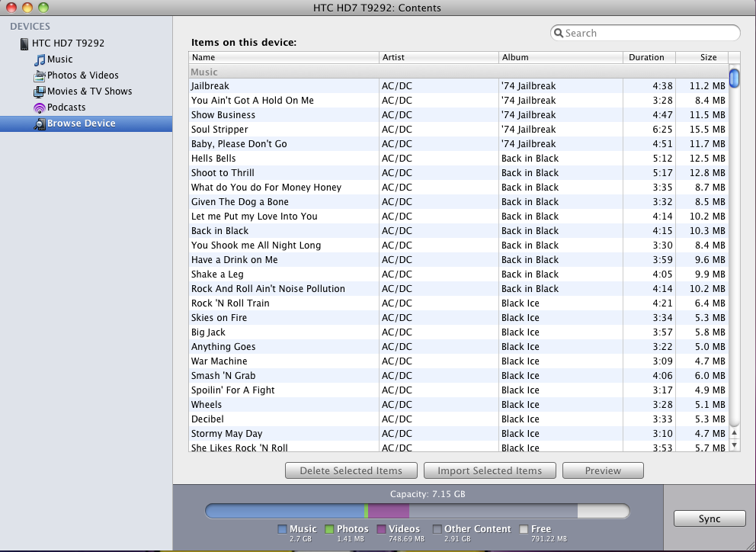
Task: Focus the Search input field
Action: pyautogui.click(x=645, y=33)
